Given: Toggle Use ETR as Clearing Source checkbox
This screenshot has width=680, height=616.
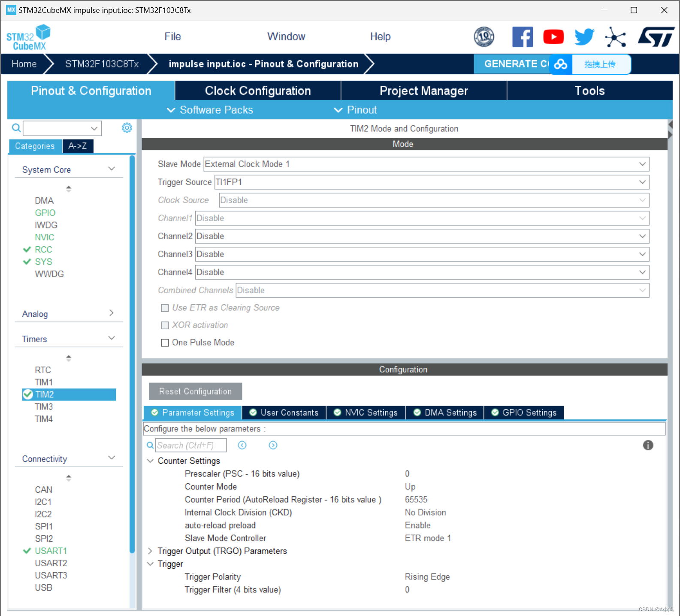Looking at the screenshot, I should [165, 308].
